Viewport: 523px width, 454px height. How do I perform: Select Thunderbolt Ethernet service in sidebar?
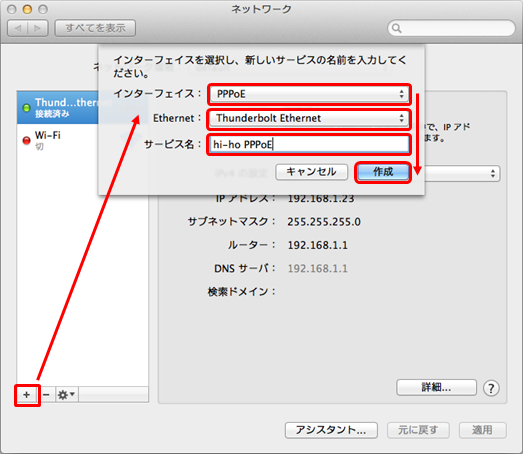click(x=58, y=108)
